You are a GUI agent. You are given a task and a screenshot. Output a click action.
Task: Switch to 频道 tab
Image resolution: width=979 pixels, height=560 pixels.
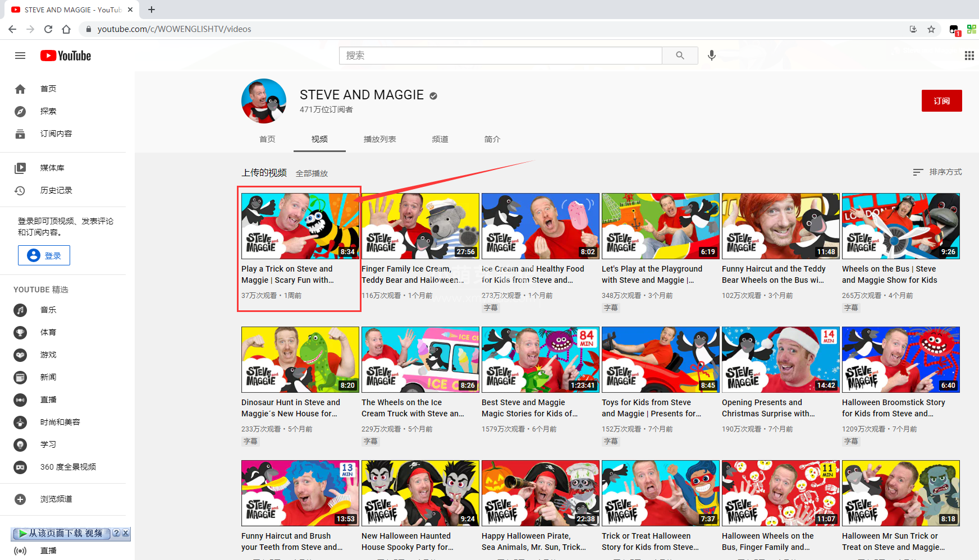440,139
